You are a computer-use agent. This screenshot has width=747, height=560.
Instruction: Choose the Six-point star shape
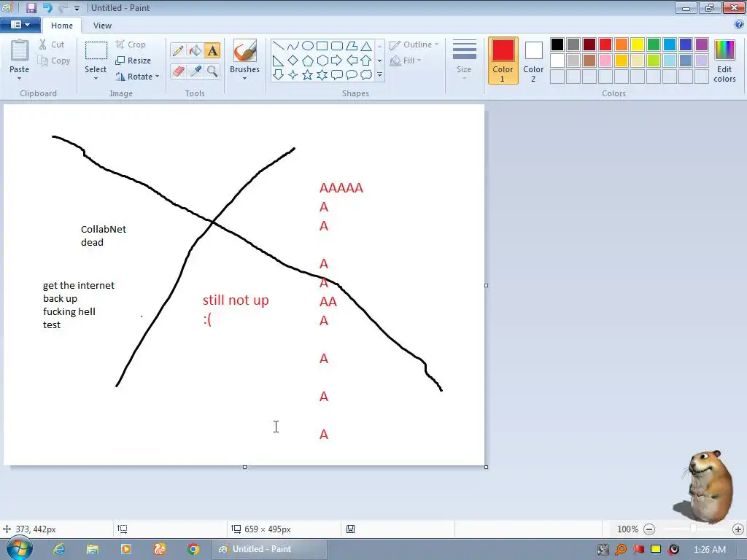322,75
